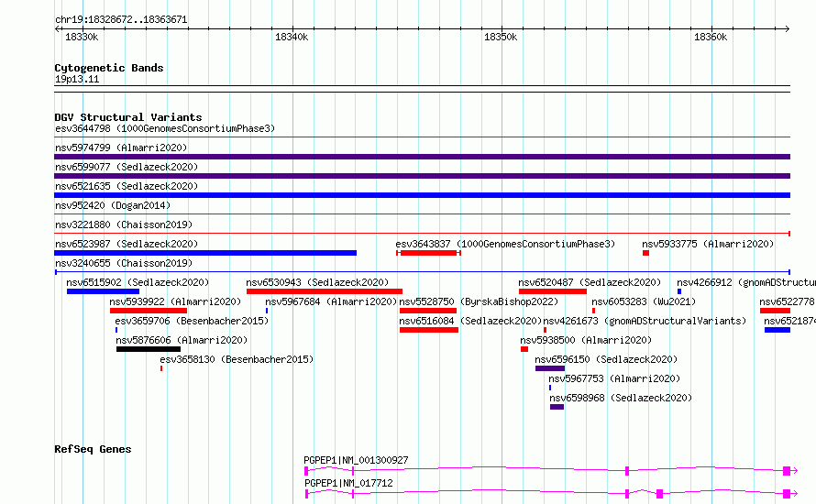816x504 pixels.
Task: Open variant nsv5967753 (Almarri2020) label
Action: pos(614,378)
